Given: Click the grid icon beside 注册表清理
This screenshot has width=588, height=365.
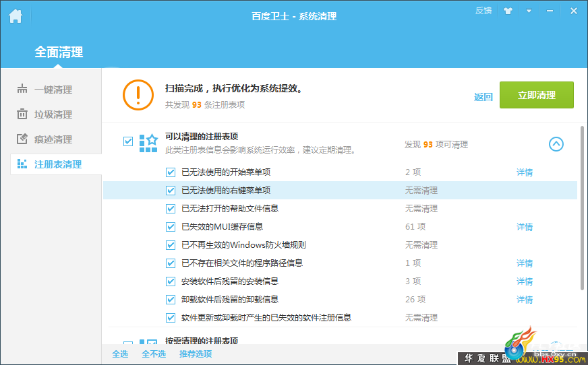Looking at the screenshot, I should click(x=22, y=164).
